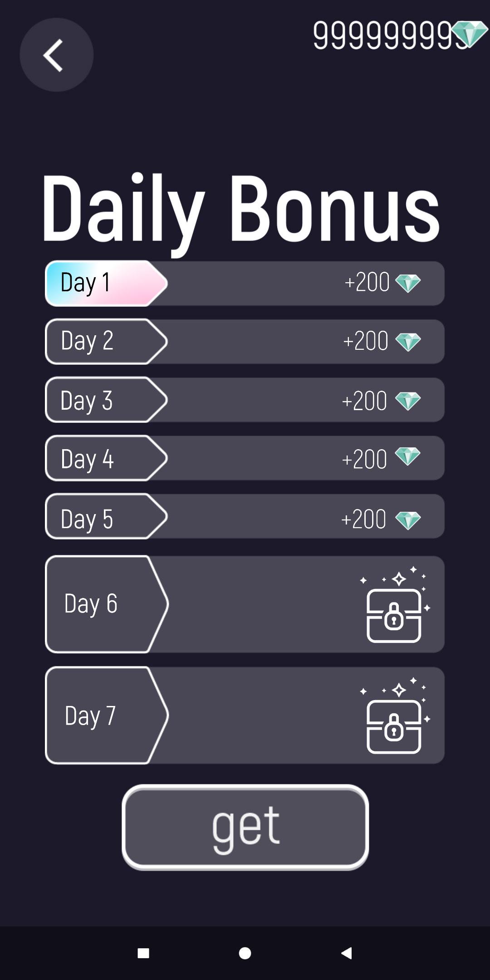Click the Day 5 reward diamond icon
The image size is (490, 980).
click(408, 520)
